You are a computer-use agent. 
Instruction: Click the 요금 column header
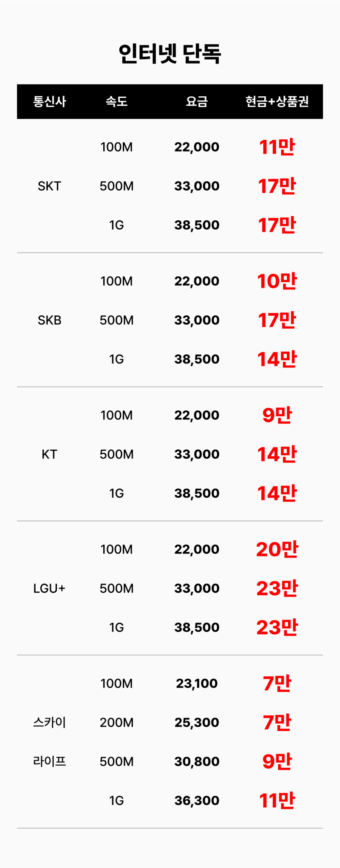pyautogui.click(x=197, y=101)
